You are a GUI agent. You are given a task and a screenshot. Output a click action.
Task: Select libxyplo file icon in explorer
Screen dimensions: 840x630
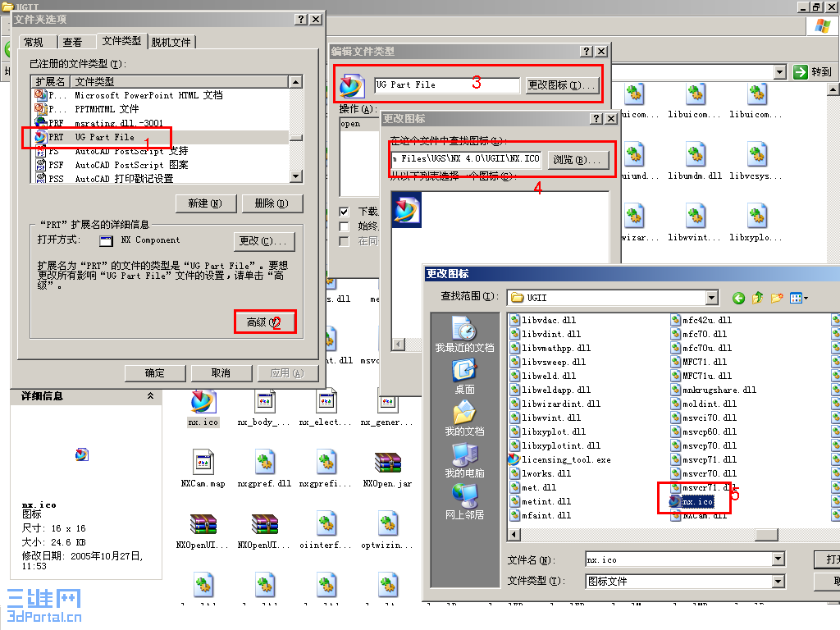point(756,223)
